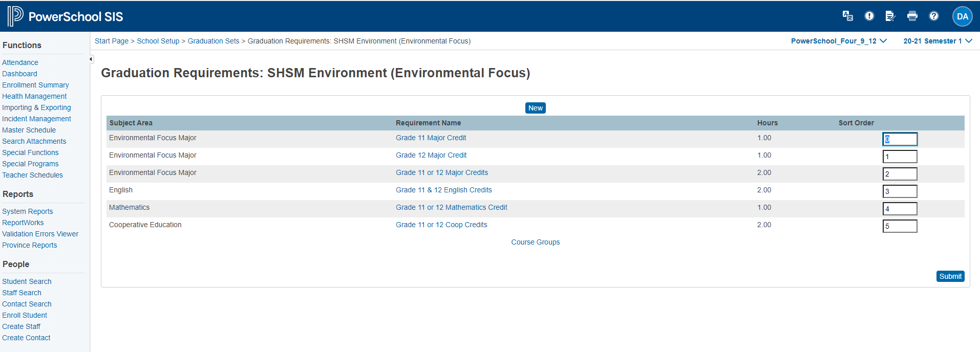Click the sort order field containing 5
The height and width of the screenshot is (352, 980).
pos(899,226)
